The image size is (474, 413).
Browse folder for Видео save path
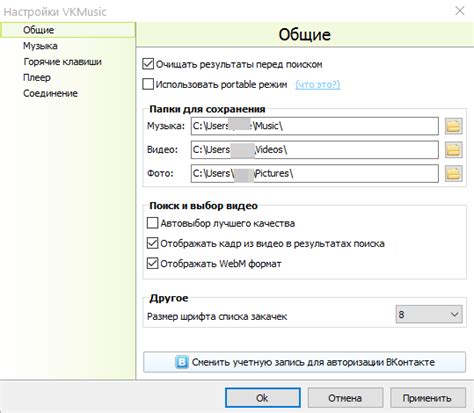(x=454, y=150)
